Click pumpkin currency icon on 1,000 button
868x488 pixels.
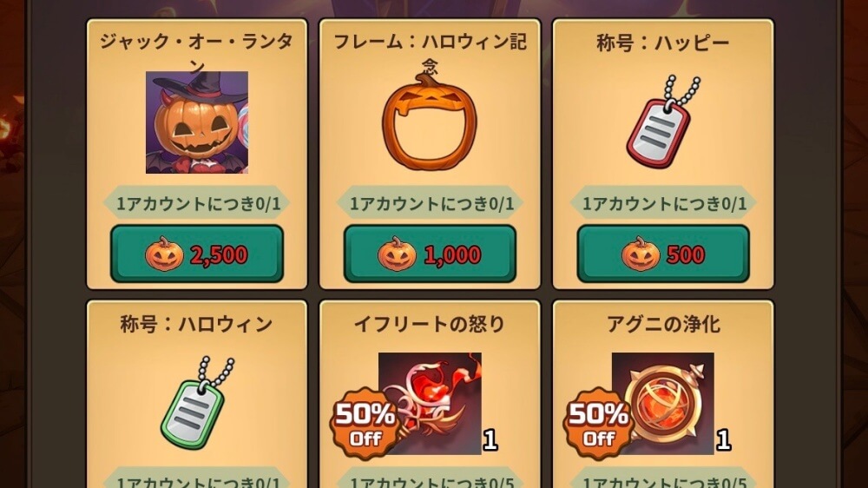tap(397, 254)
